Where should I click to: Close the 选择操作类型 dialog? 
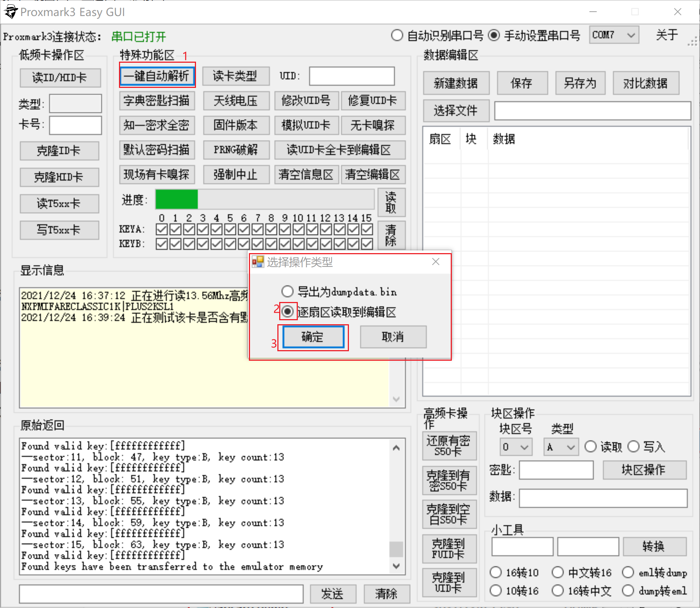click(x=435, y=262)
